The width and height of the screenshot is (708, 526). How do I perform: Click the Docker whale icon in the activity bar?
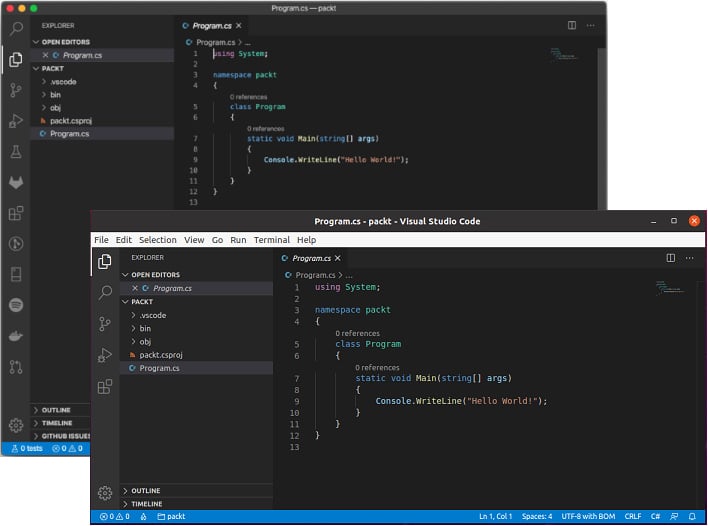15,336
